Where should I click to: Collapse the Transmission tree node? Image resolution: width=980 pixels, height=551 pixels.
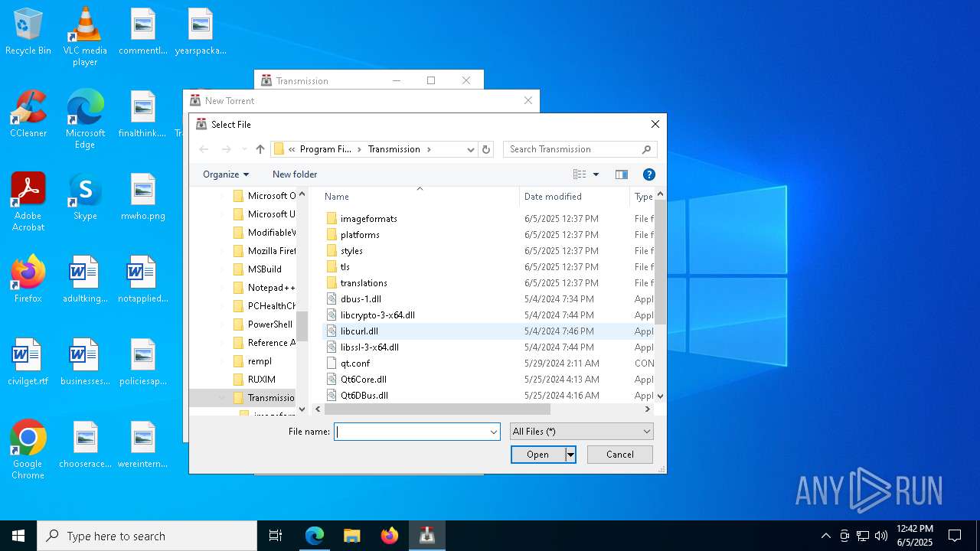tap(222, 398)
